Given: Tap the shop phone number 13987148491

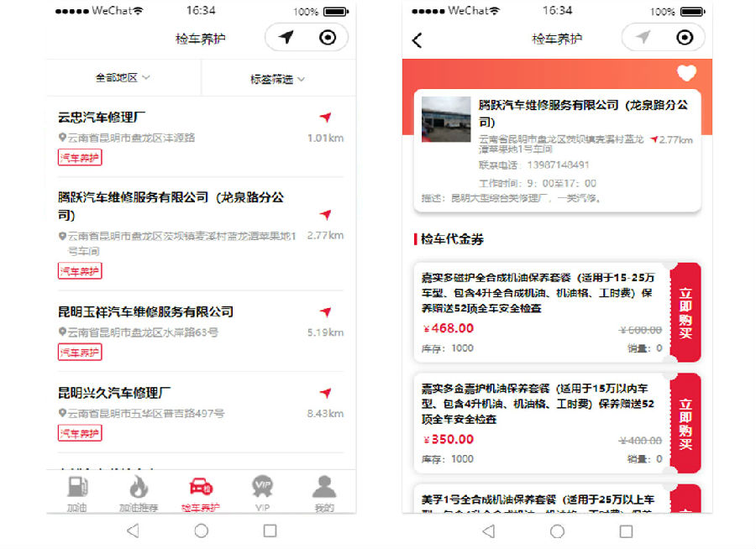Looking at the screenshot, I should click(x=533, y=165).
